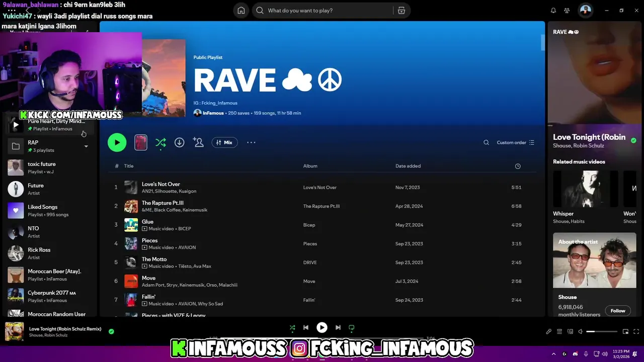The height and width of the screenshot is (362, 644).
Task: Open the About the artist Shouse card
Action: (x=595, y=275)
